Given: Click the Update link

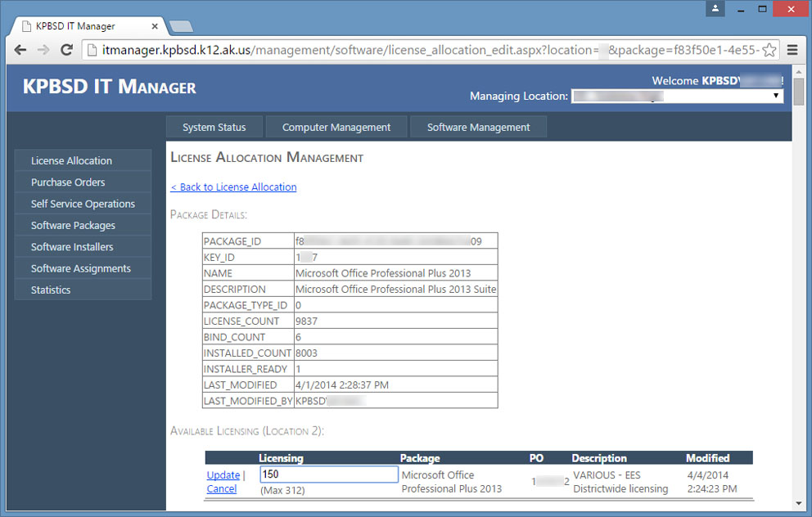Looking at the screenshot, I should coord(223,474).
